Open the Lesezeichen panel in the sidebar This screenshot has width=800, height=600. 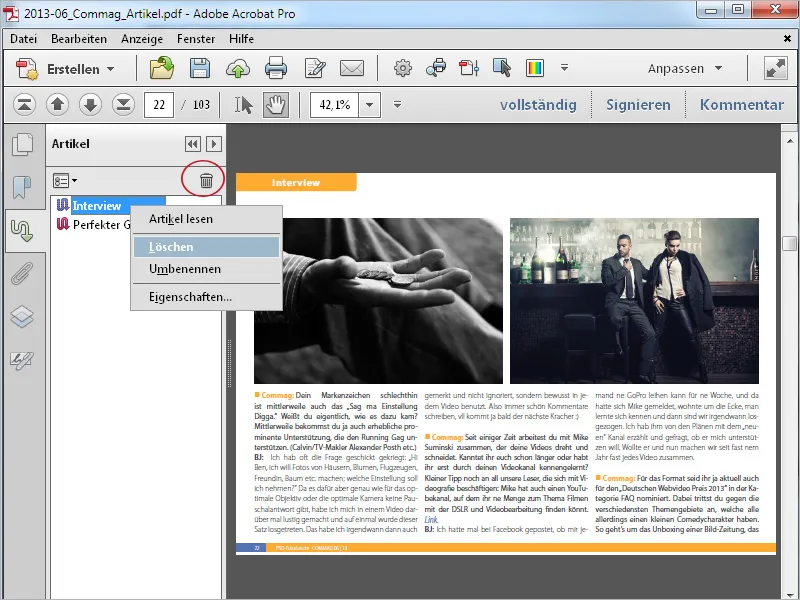[x=21, y=182]
